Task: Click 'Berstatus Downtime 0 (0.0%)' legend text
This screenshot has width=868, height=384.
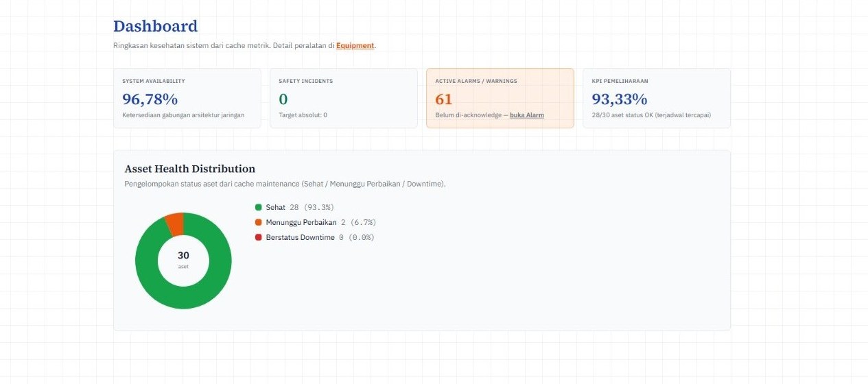Action: [320, 237]
